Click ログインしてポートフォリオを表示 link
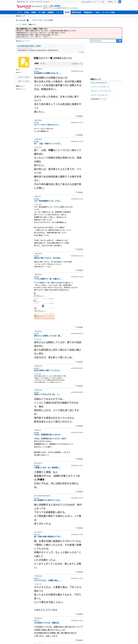The width and height of the screenshot is (138, 644). point(43,20)
